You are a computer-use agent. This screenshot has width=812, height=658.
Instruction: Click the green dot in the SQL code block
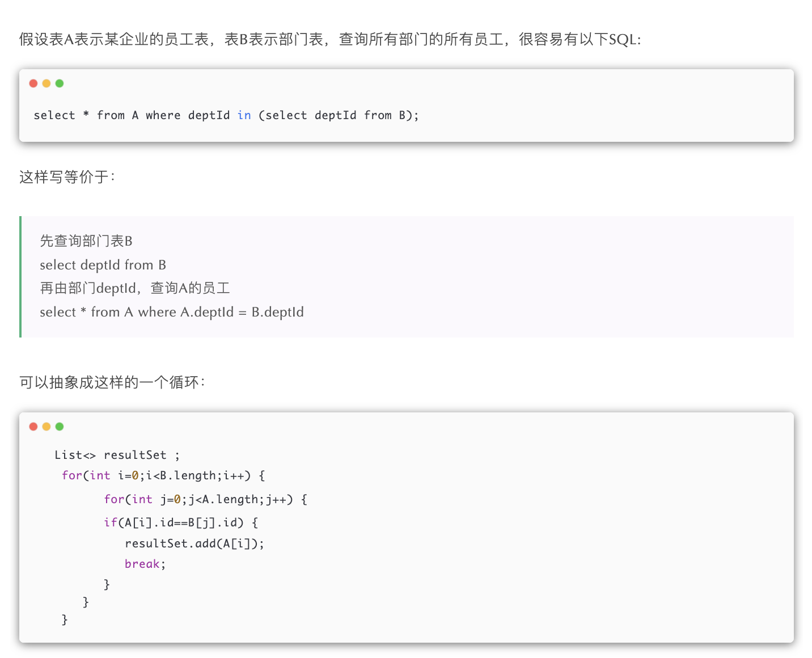pyautogui.click(x=60, y=83)
